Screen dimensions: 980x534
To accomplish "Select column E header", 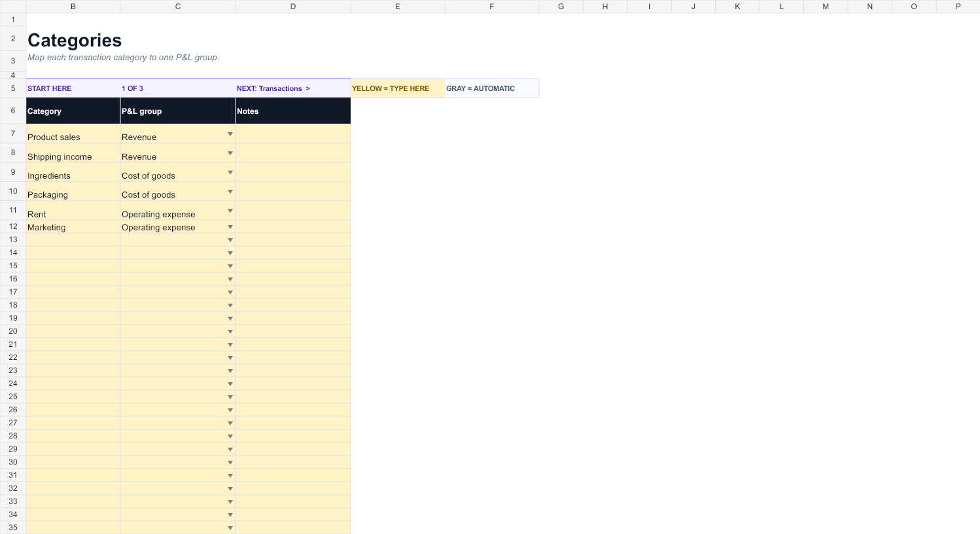I will tap(398, 7).
